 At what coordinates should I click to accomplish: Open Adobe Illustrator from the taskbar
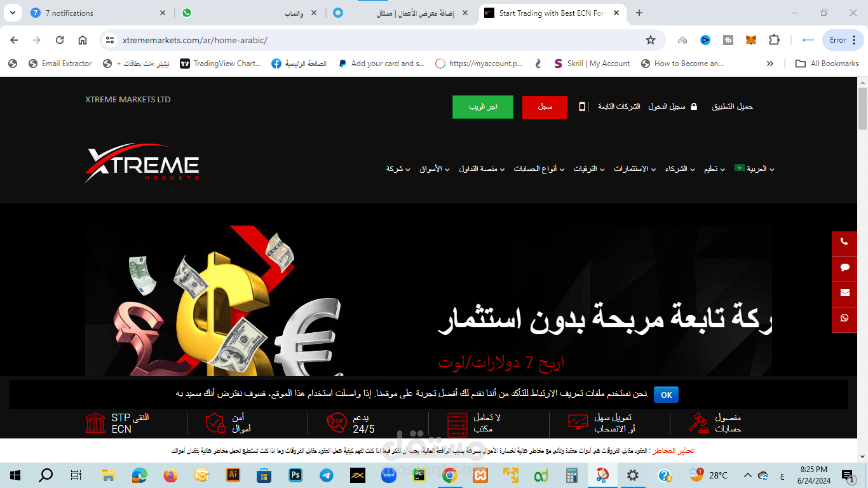pos(233,475)
